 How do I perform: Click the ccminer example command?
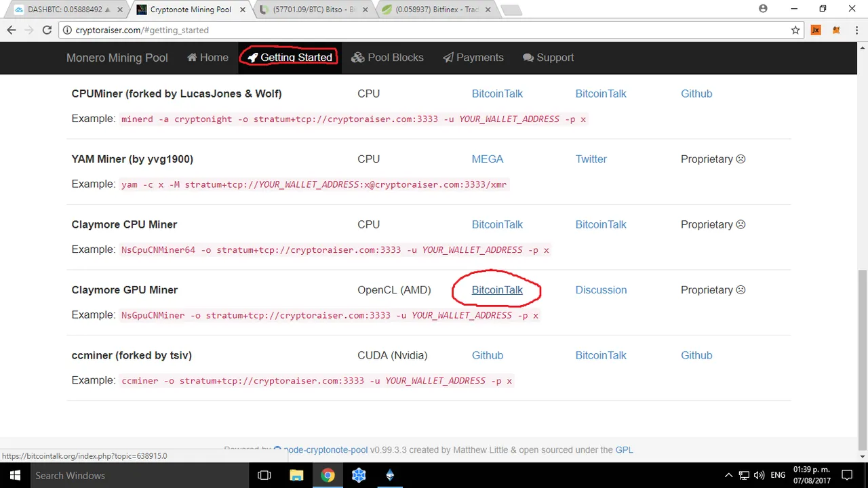317,381
